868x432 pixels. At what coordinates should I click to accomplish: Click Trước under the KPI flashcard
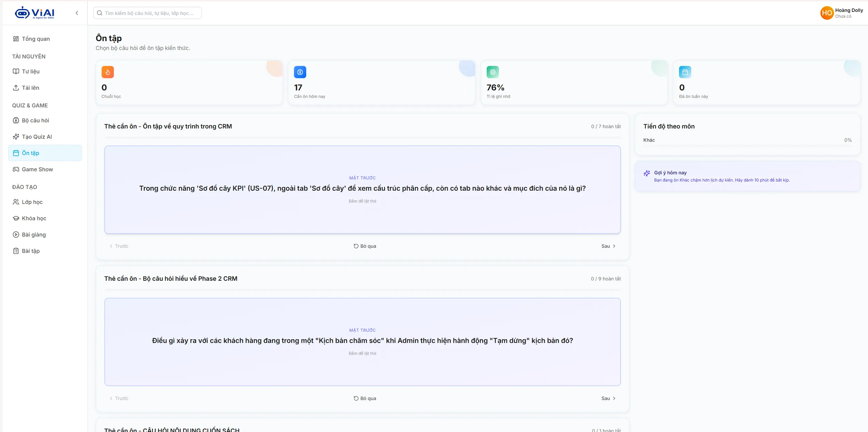(119, 246)
